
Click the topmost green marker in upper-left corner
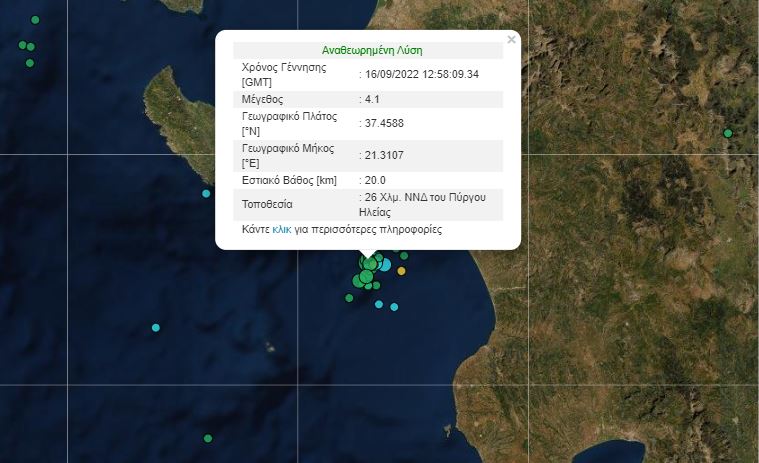(x=36, y=20)
